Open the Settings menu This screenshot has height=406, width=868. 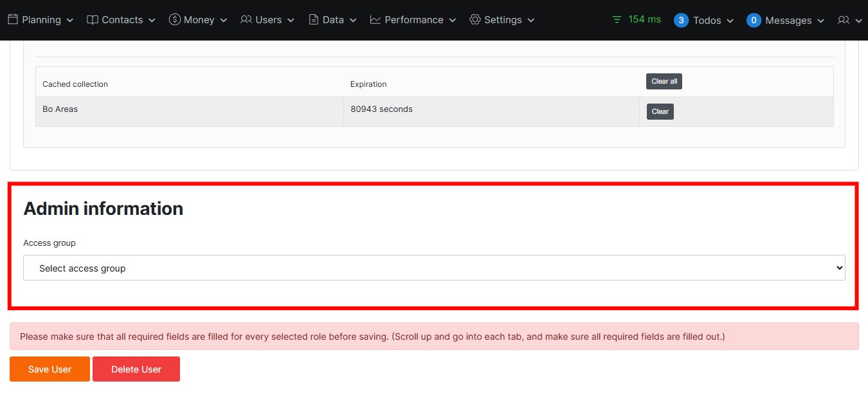[503, 20]
